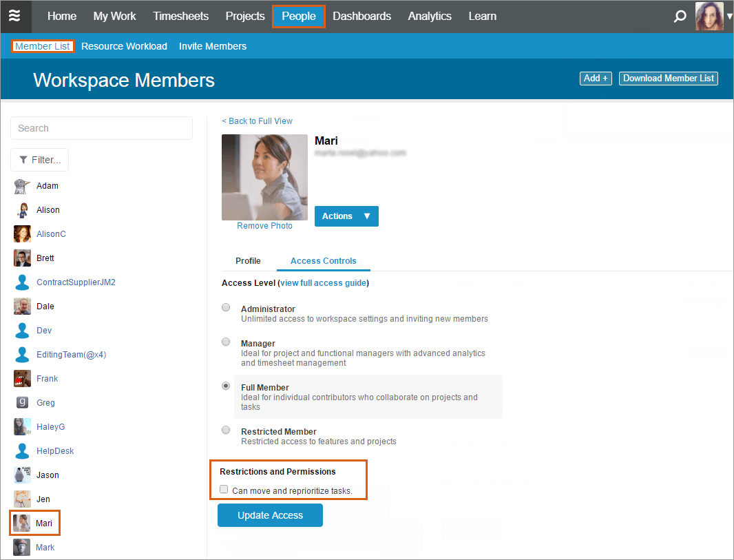
Task: Open Dashboards
Action: pyautogui.click(x=362, y=17)
